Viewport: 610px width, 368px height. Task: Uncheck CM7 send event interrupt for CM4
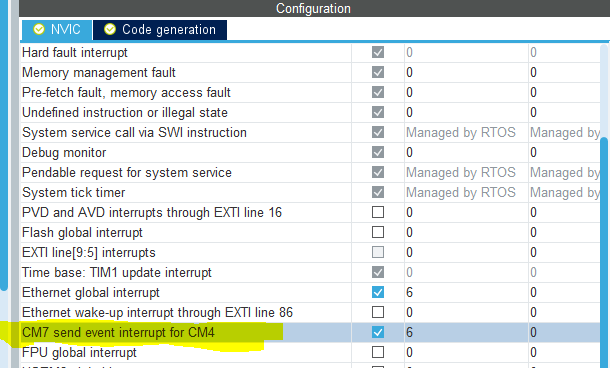click(x=378, y=332)
